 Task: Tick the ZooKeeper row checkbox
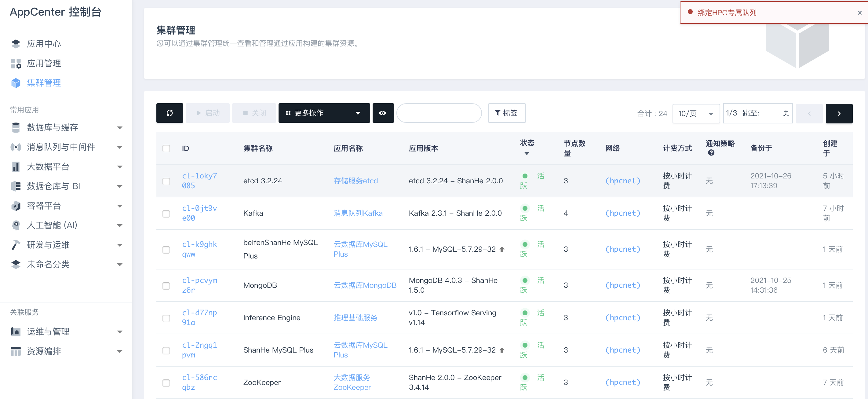166,383
